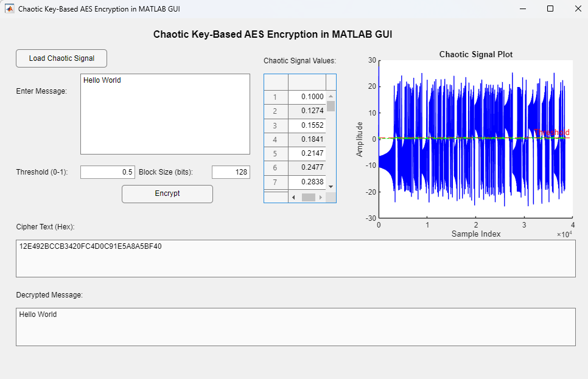Select table cell with value 0.2838

point(307,182)
